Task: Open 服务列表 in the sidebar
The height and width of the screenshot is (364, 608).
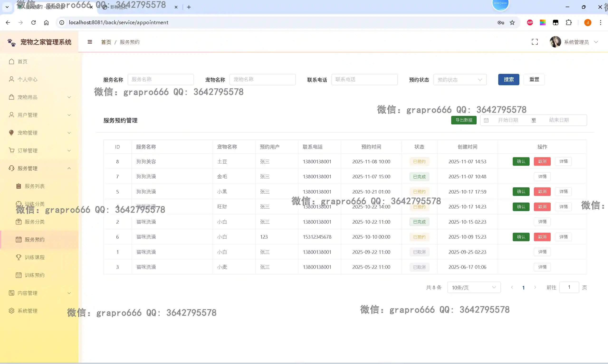Action: 35,186
